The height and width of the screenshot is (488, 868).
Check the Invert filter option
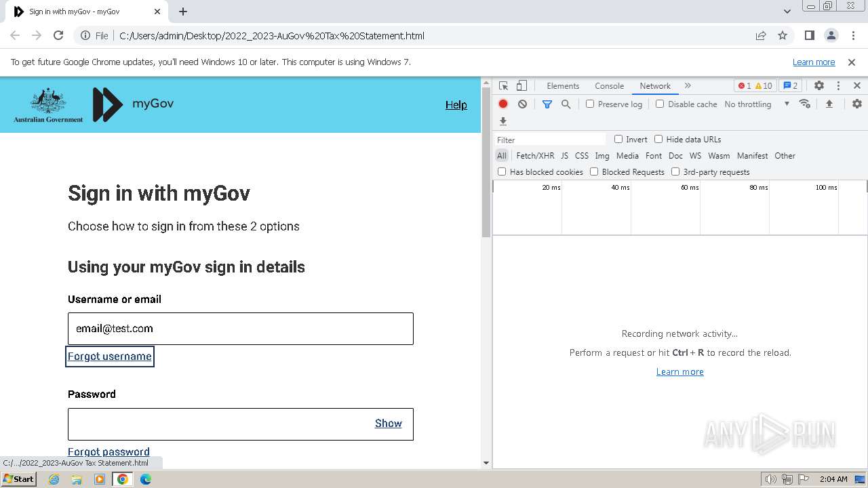click(x=618, y=139)
